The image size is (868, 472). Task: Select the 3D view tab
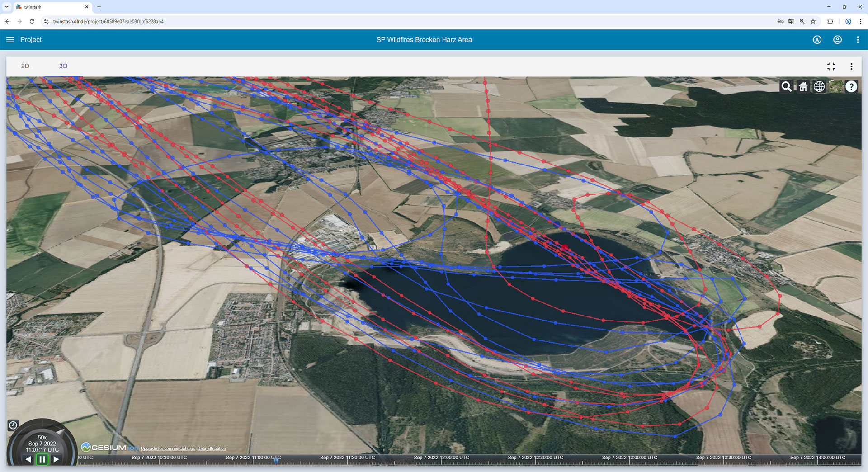point(63,66)
